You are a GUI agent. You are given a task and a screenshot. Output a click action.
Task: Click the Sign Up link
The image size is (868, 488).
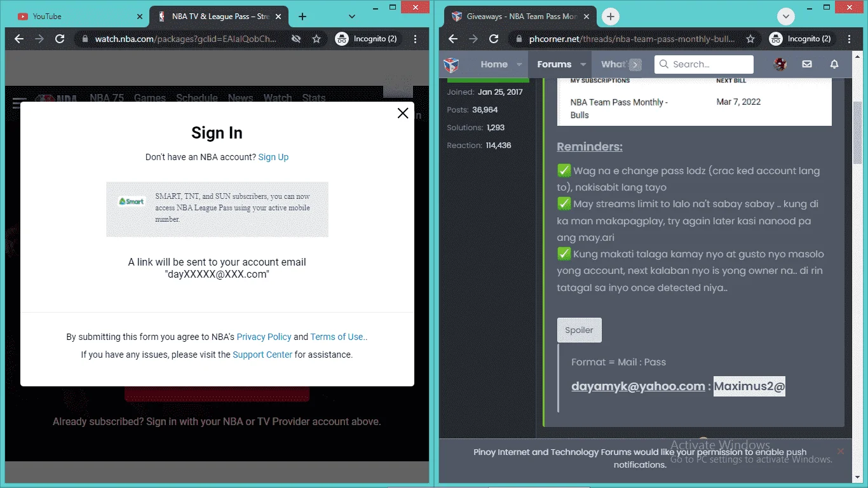tap(273, 157)
